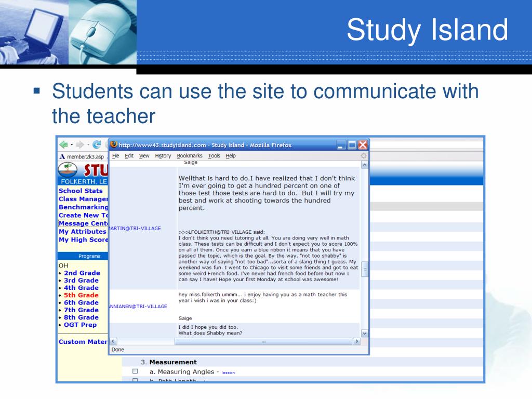The image size is (532, 399).
Task: Select OGT Prep program
Action: [81, 325]
